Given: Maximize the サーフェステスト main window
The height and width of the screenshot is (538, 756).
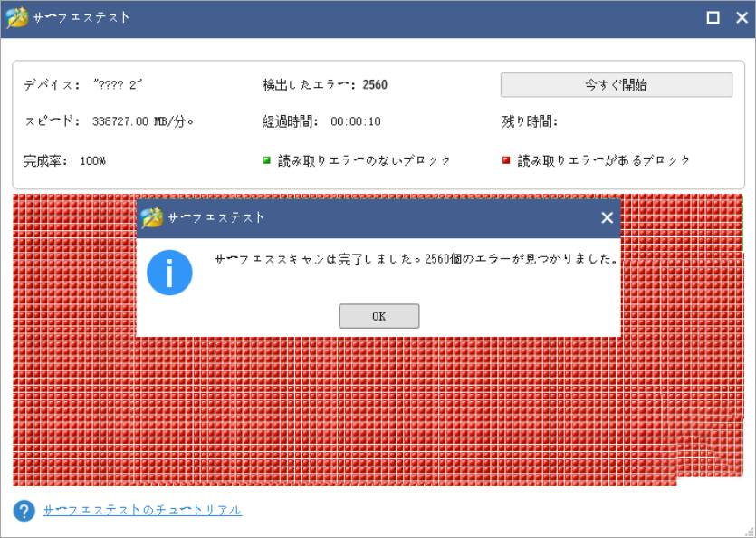Looking at the screenshot, I should coord(713,17).
